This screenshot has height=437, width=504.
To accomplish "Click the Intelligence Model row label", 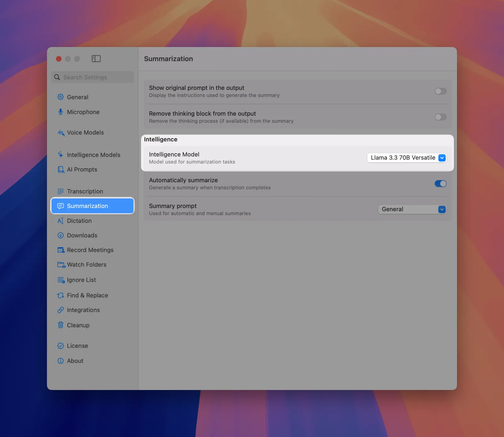I will (x=174, y=154).
